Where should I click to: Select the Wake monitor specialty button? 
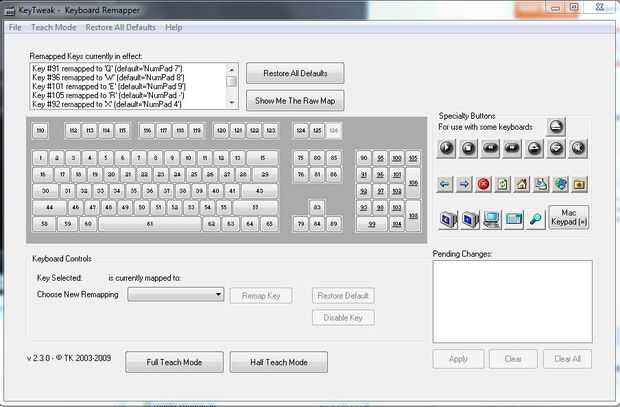(470, 218)
